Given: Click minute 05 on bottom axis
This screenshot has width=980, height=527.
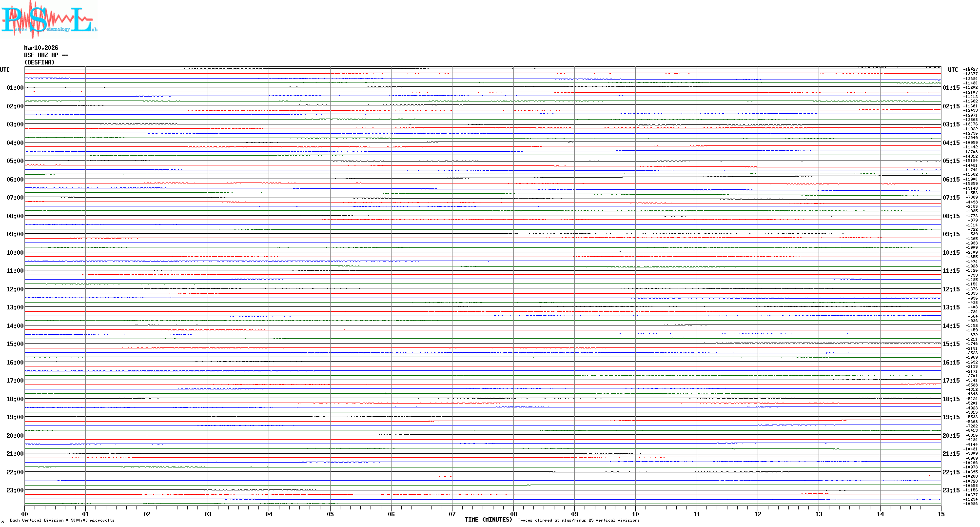Looking at the screenshot, I should 330,514.
